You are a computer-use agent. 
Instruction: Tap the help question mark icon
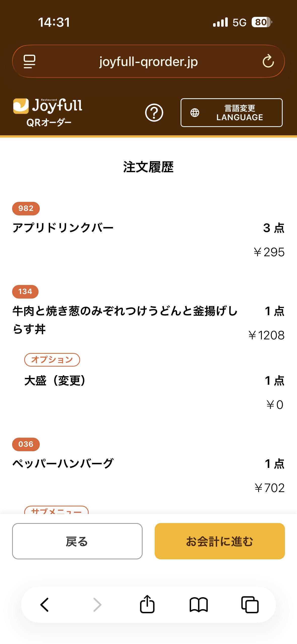tap(154, 113)
